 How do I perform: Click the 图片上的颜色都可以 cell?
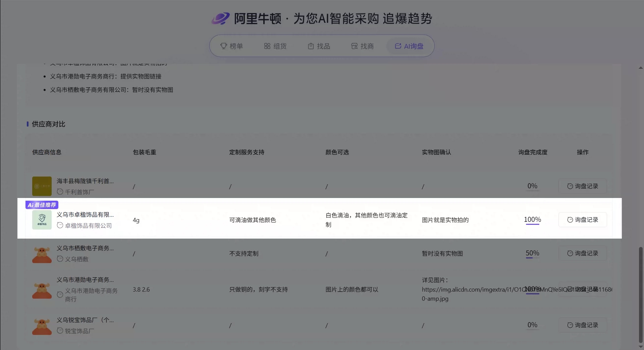click(x=352, y=289)
